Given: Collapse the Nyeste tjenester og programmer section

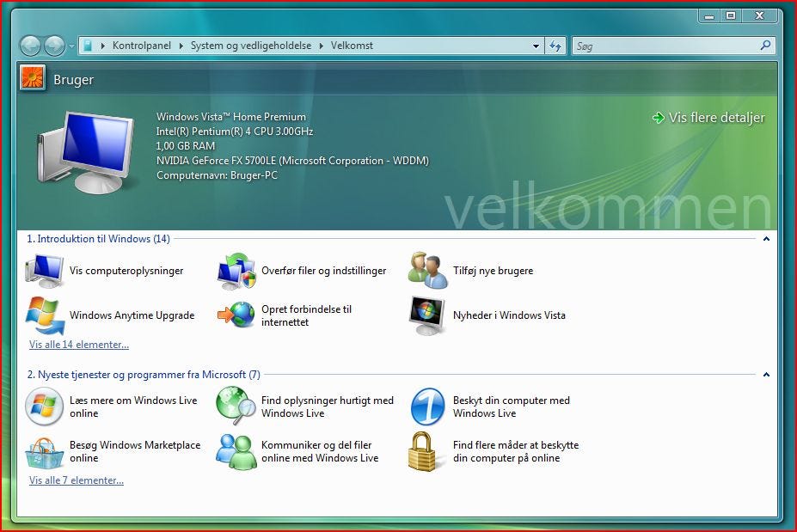Looking at the screenshot, I should (x=766, y=375).
